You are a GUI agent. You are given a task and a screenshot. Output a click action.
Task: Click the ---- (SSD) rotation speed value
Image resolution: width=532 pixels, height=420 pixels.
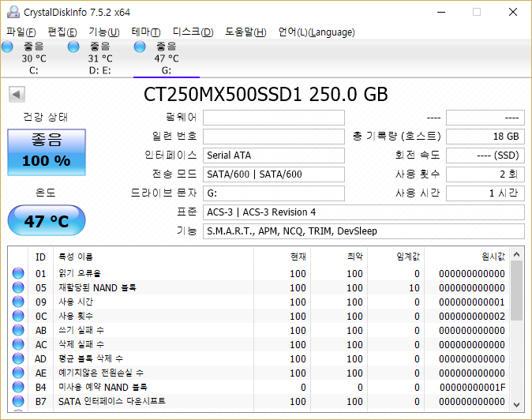tap(485, 156)
